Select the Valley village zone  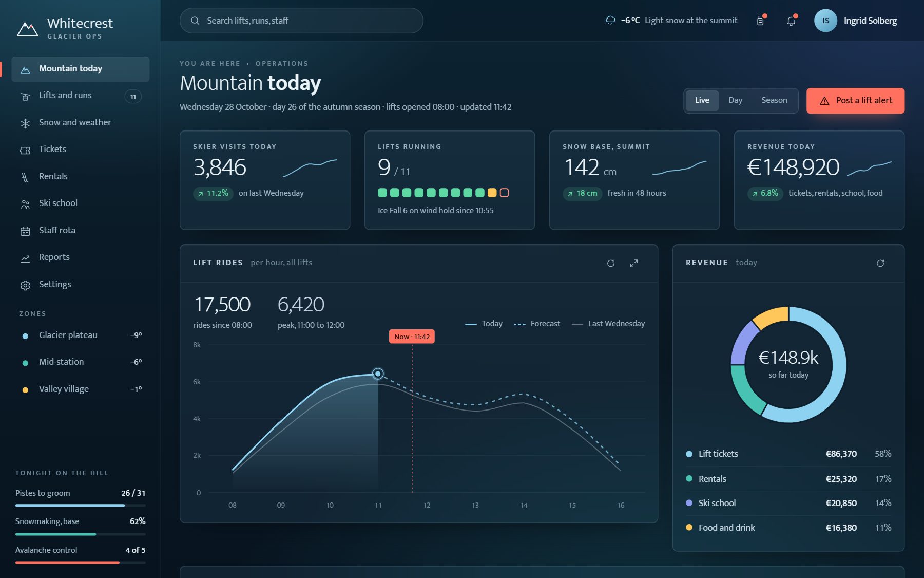pos(81,389)
